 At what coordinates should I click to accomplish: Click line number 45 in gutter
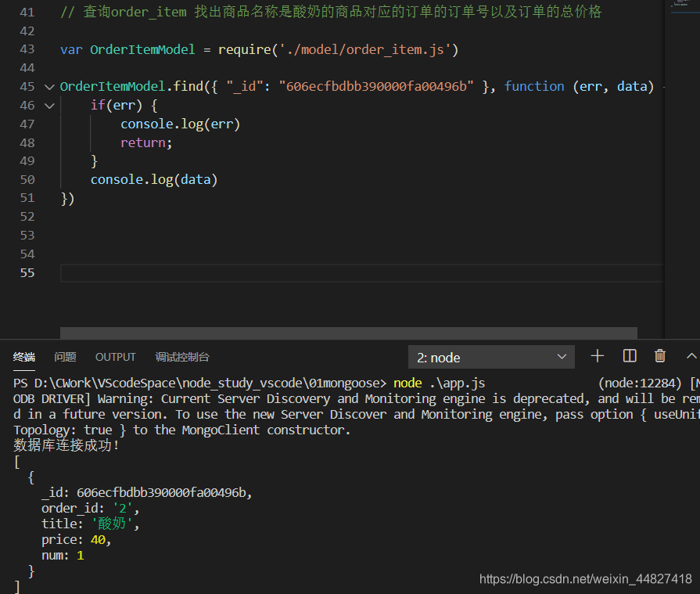point(27,87)
